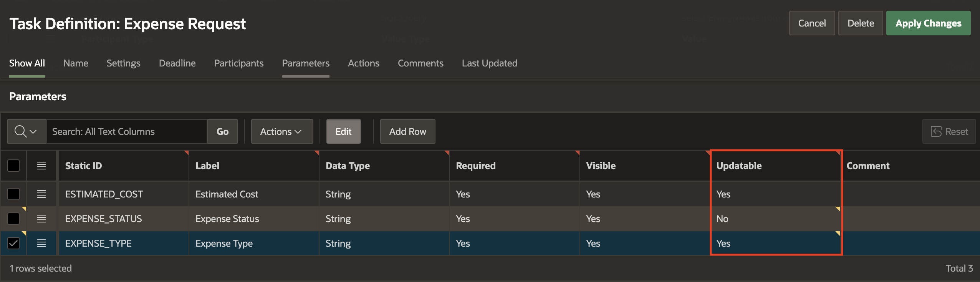This screenshot has width=980, height=282.
Task: Open row menu for EXPENSE_TYPE row
Action: coord(41,243)
